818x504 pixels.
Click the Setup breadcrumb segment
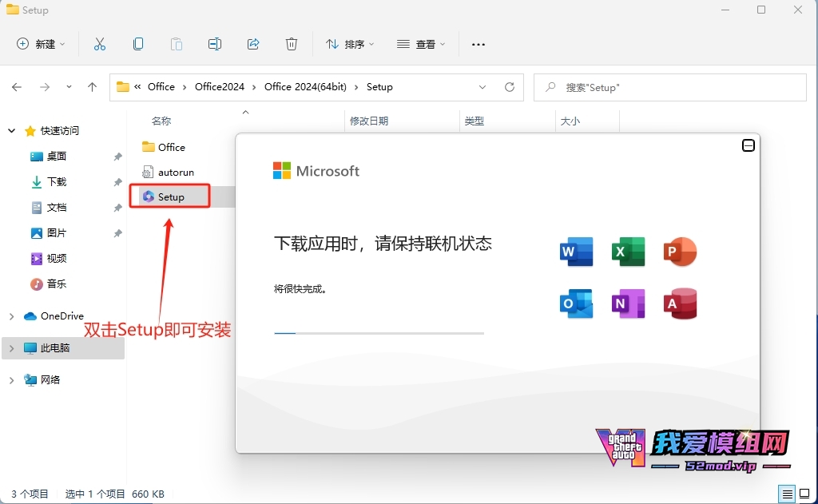pyautogui.click(x=379, y=86)
